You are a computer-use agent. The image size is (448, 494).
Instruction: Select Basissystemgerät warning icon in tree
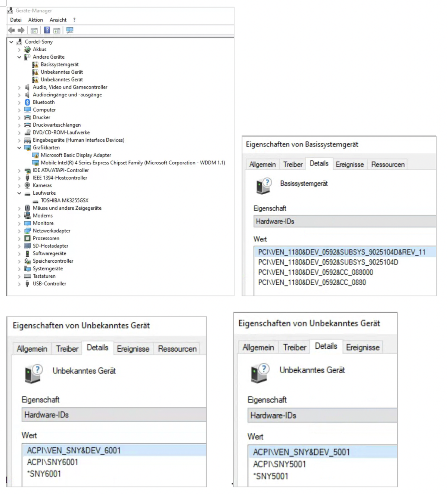[x=35, y=65]
